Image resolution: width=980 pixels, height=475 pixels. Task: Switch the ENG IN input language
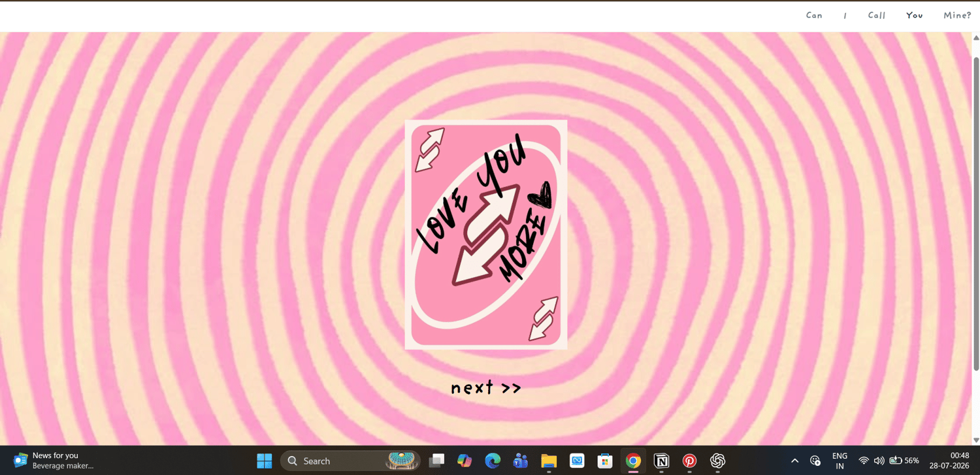coord(840,461)
